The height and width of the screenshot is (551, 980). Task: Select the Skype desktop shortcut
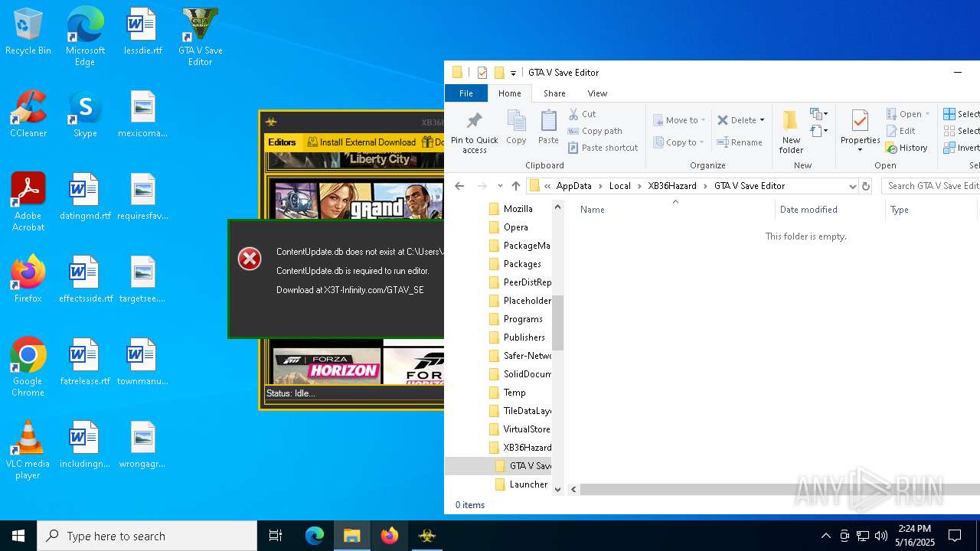click(x=85, y=114)
